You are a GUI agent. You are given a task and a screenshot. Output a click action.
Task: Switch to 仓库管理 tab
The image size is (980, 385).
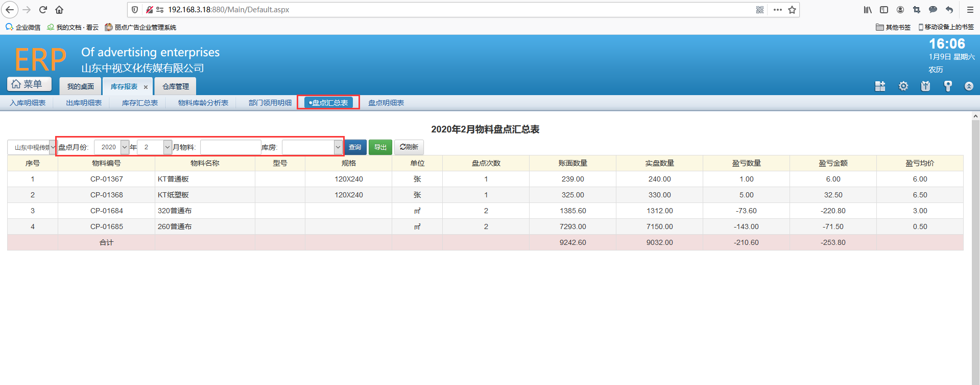tap(175, 86)
